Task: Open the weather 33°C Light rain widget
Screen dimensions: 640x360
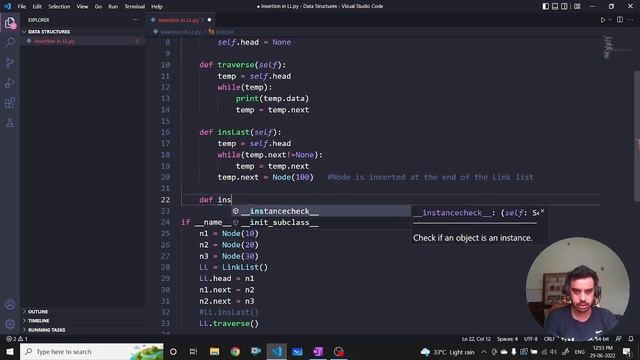Action: coord(448,352)
